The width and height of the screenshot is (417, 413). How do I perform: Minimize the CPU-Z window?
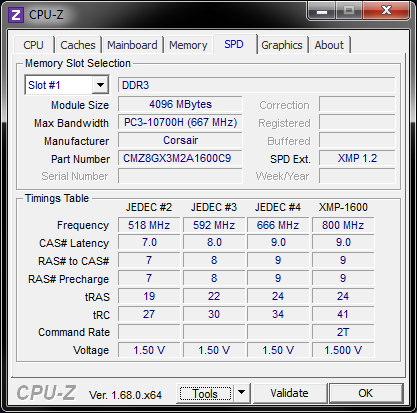pyautogui.click(x=322, y=11)
